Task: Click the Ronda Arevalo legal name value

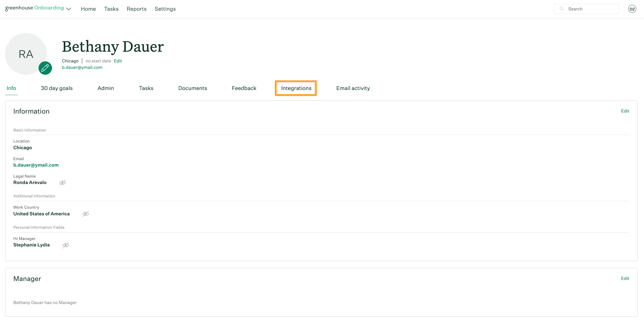Action: click(30, 182)
